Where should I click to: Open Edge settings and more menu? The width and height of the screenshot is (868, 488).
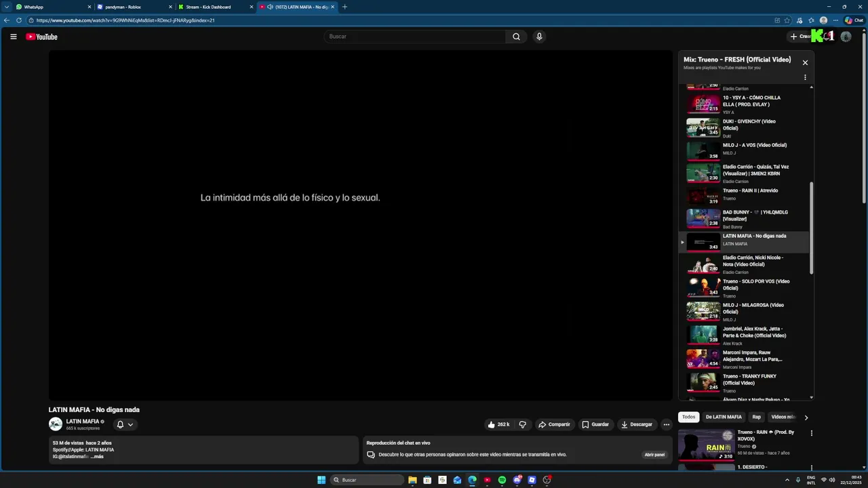coord(835,20)
